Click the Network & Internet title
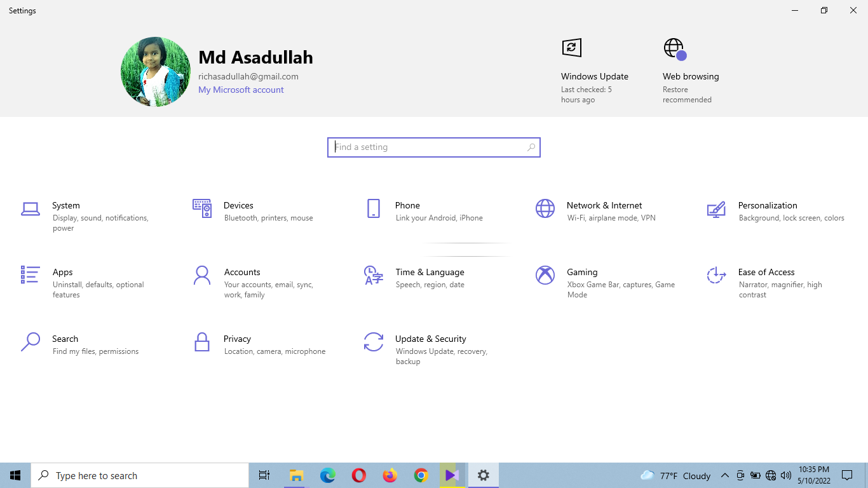 click(x=604, y=205)
